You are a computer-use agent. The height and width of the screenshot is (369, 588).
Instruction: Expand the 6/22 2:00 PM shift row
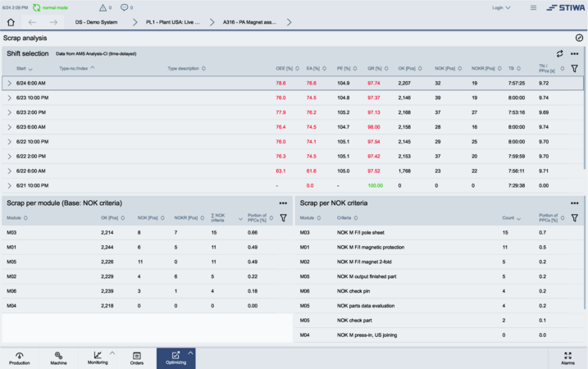tap(10, 157)
